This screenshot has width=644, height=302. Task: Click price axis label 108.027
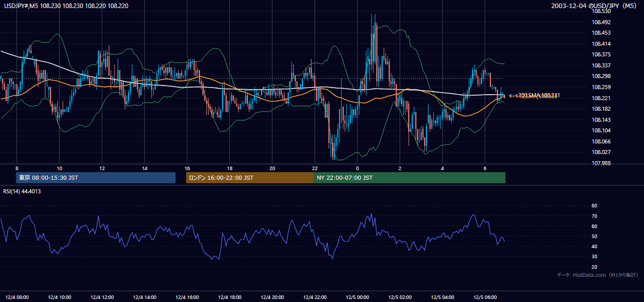(600, 152)
